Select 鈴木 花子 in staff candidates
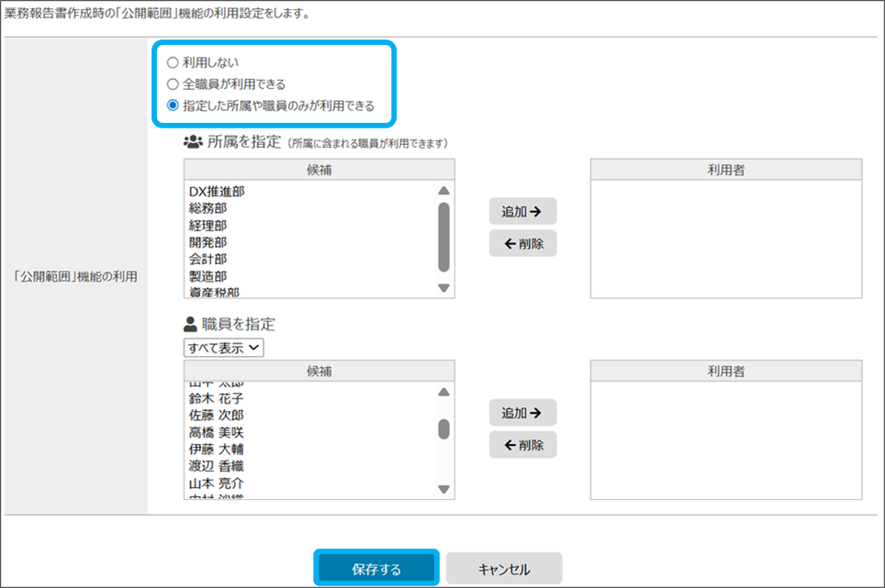 (x=217, y=399)
